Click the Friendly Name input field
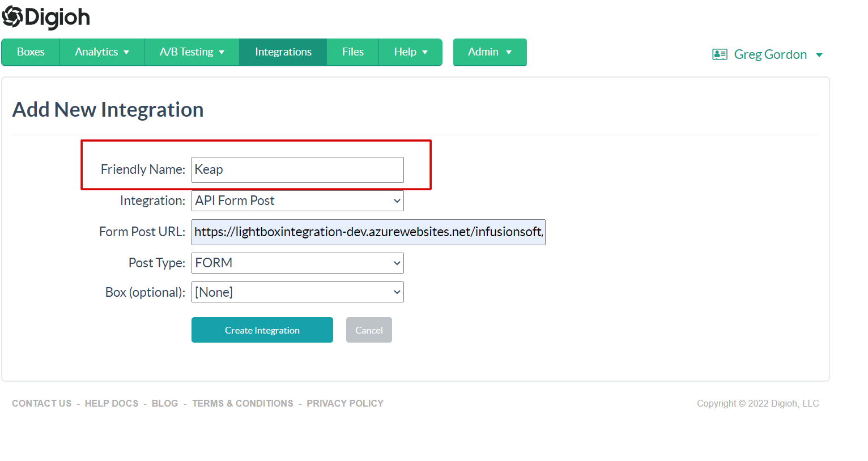The width and height of the screenshot is (868, 461). coord(297,170)
